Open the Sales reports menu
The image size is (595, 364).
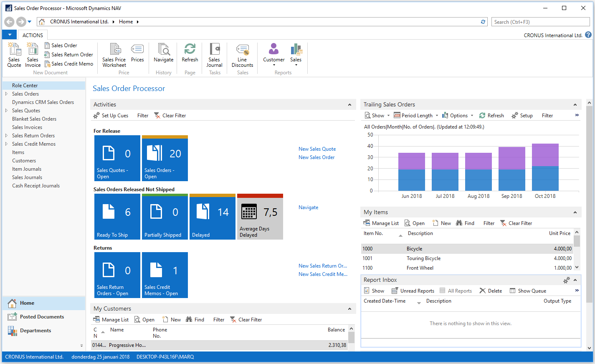296,55
